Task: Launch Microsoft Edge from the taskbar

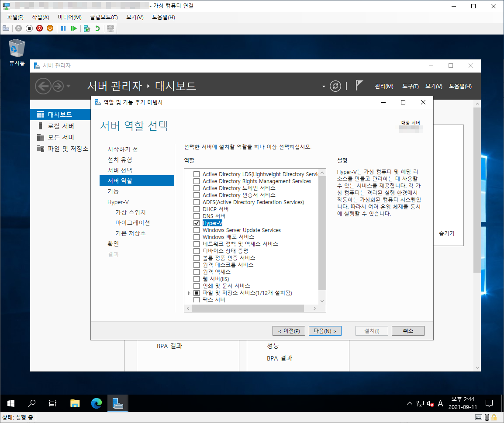Action: click(97, 403)
